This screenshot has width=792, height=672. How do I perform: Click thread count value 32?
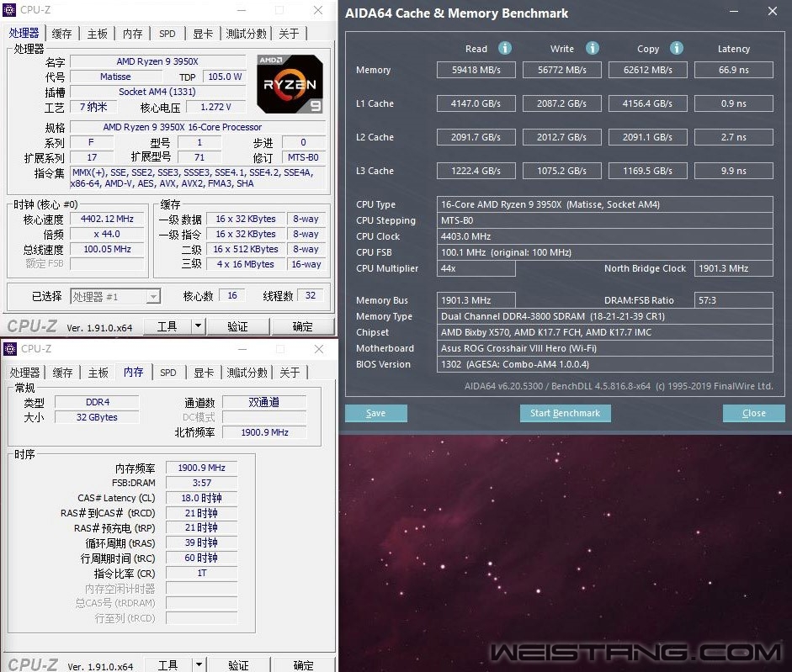[311, 295]
